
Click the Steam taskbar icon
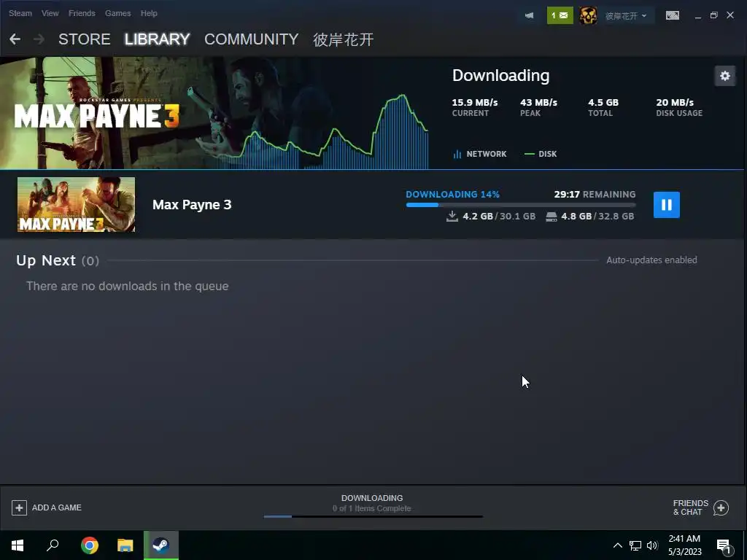click(x=161, y=545)
